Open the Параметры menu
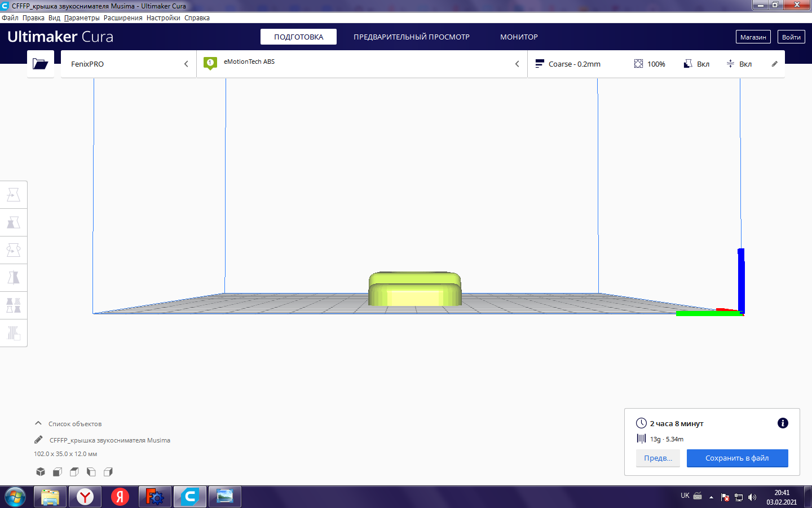 click(82, 18)
